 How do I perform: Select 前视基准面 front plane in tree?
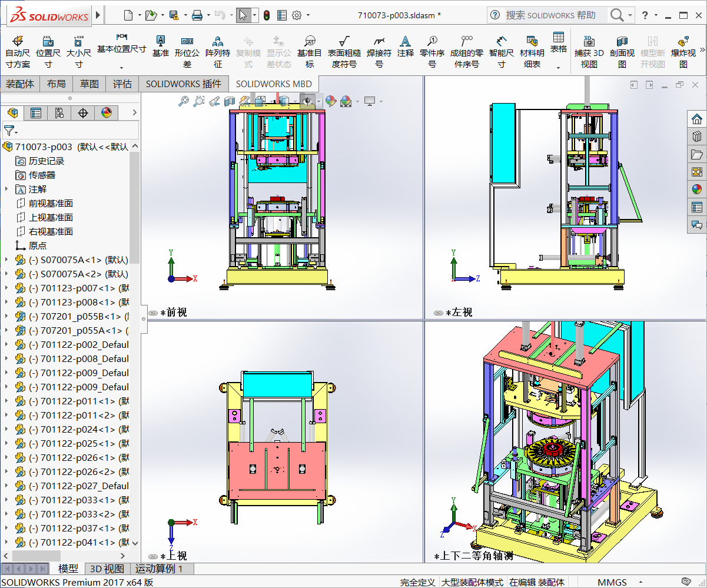(x=51, y=204)
